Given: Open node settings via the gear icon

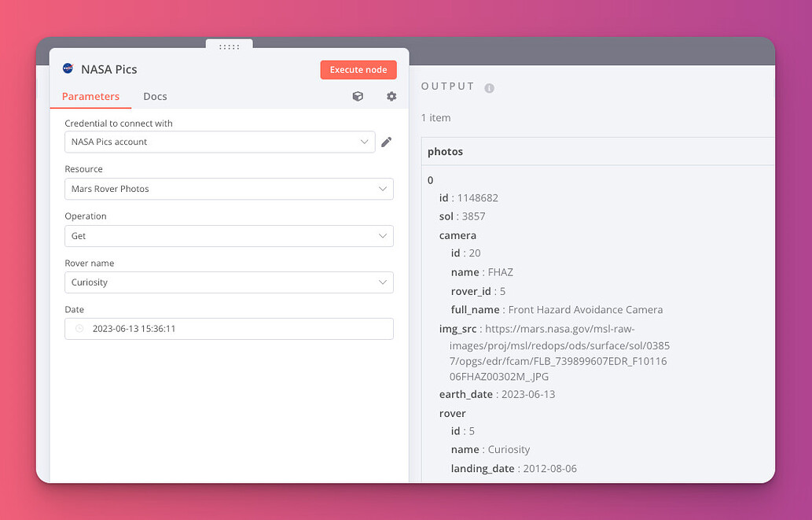Looking at the screenshot, I should [391, 96].
